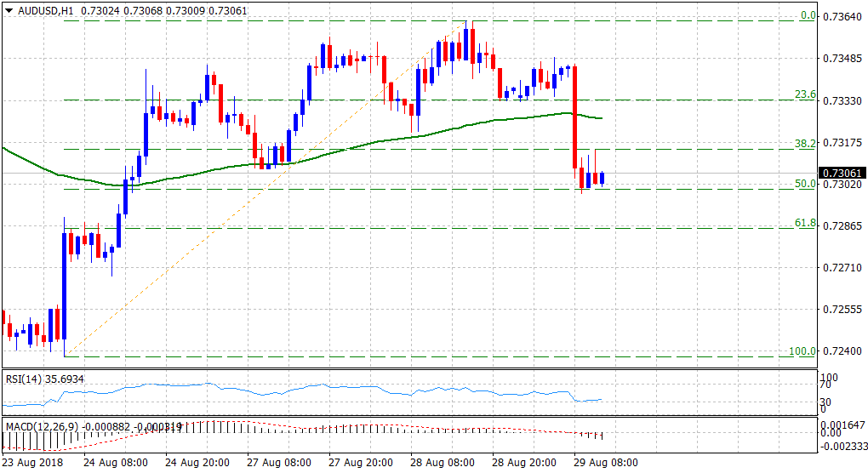Select the 50.0 Fibonacci level label
Viewport: 868px width, 473px height.
coord(805,184)
